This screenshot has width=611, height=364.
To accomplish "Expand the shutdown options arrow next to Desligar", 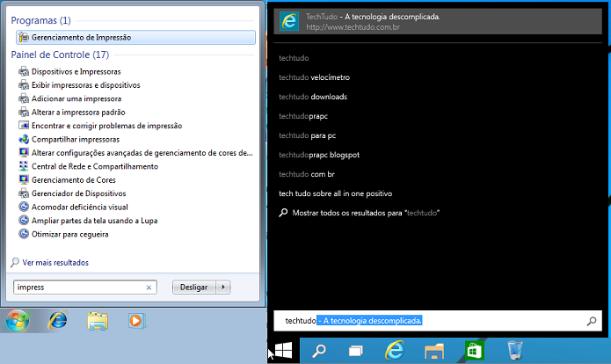I will [x=223, y=288].
